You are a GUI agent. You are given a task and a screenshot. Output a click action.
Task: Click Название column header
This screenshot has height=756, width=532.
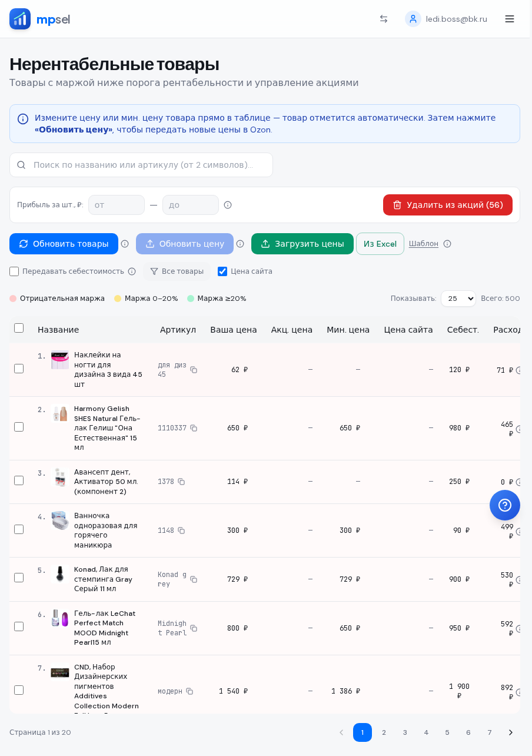pos(58,330)
